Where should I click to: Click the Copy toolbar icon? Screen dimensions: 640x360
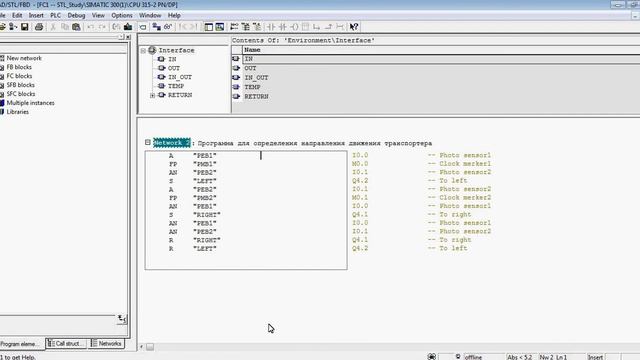pos(64,27)
